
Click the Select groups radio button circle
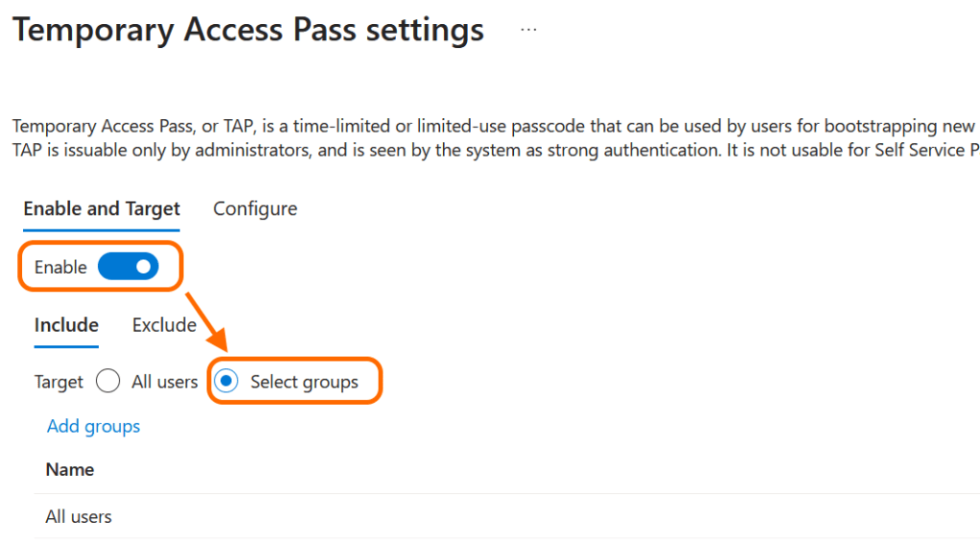coord(225,381)
